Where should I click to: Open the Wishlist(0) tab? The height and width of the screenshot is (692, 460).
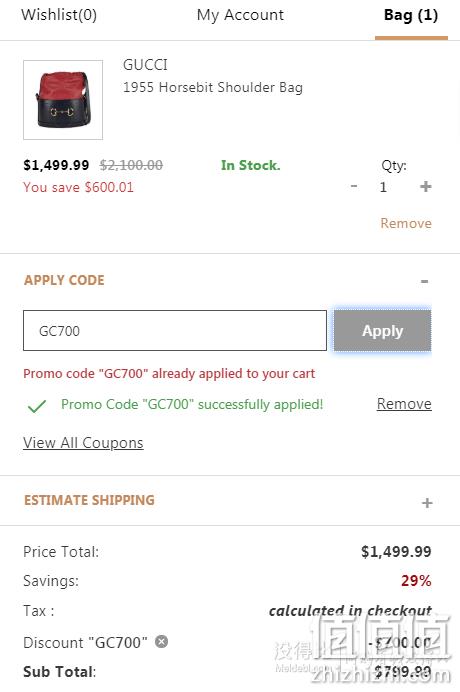click(x=59, y=15)
